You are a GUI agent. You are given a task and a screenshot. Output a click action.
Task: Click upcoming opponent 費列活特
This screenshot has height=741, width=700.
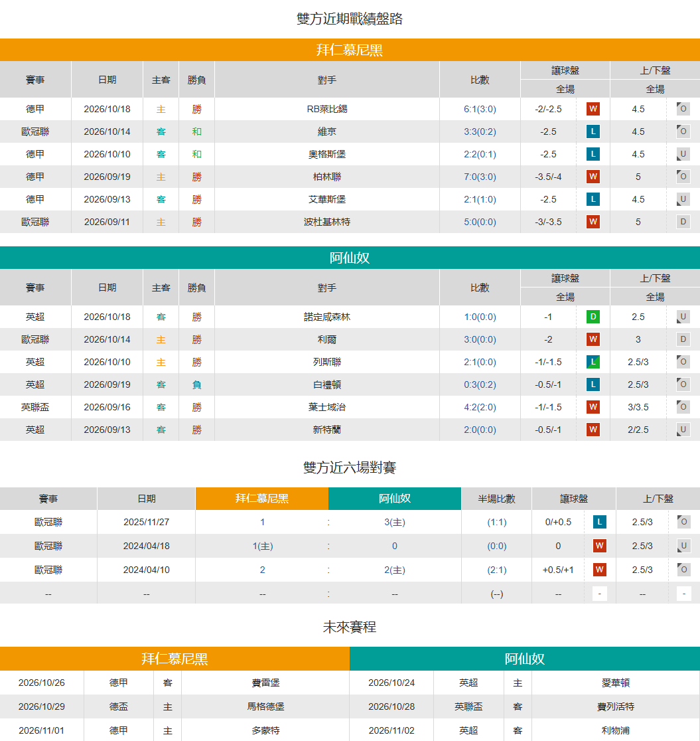click(616, 706)
